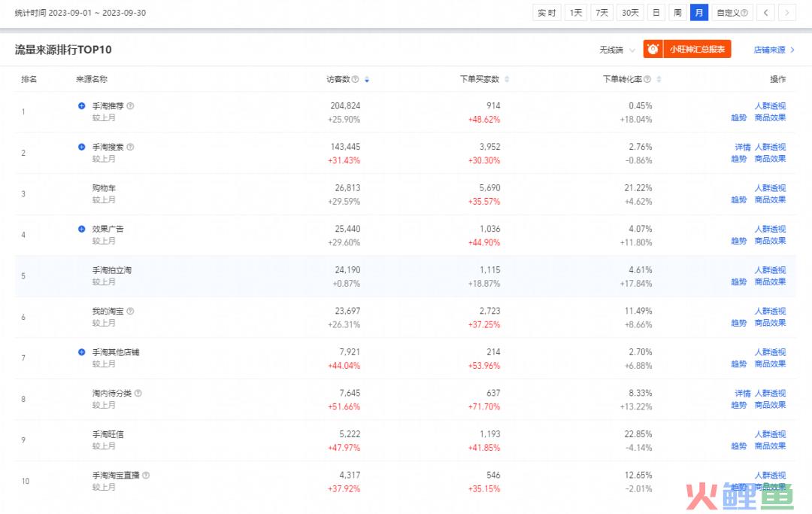Click the 流量来源排行TOP10 heading
The height and width of the screenshot is (514, 812).
pyautogui.click(x=63, y=50)
